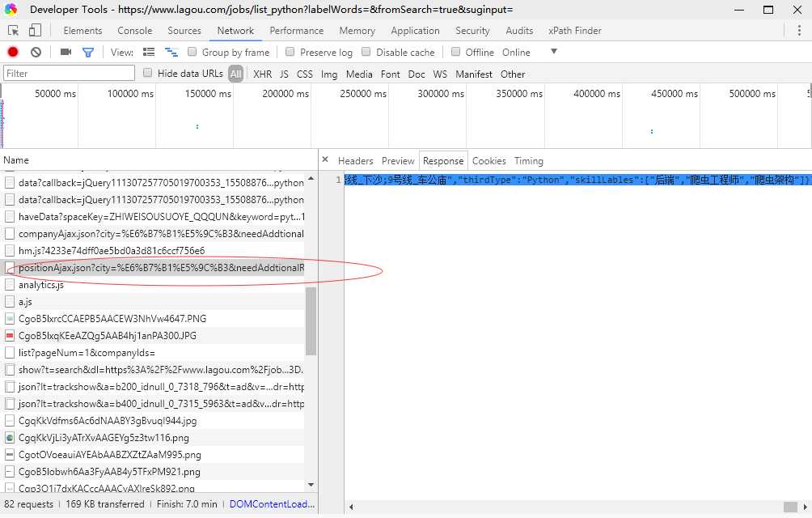Filter requests by JS type
Screen dimensions: 812x518
(x=285, y=74)
